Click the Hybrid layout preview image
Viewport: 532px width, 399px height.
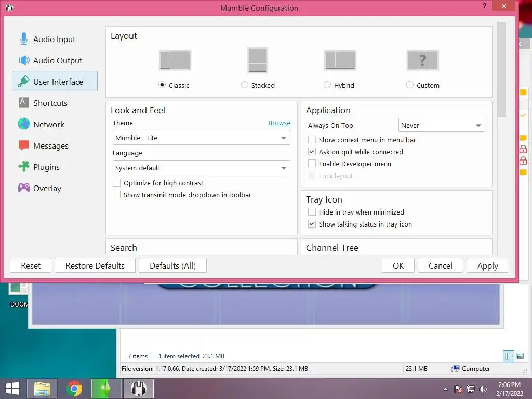[340, 60]
